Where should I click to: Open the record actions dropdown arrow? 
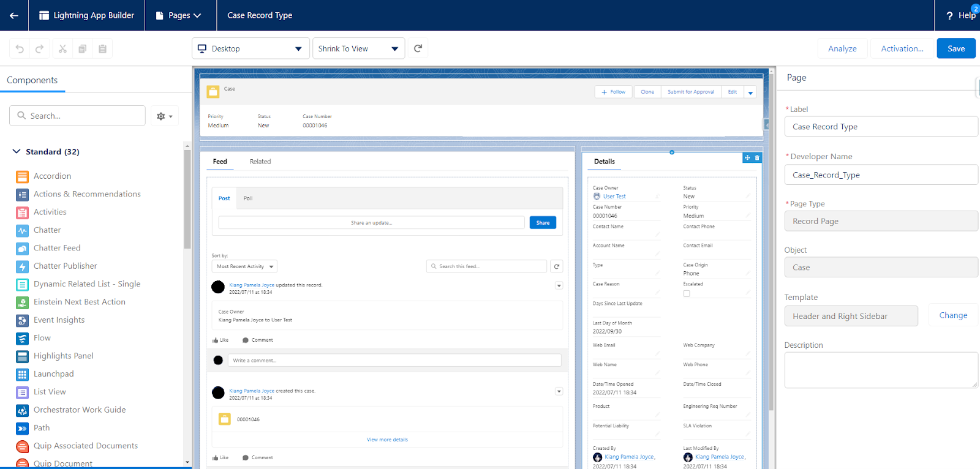click(x=750, y=92)
